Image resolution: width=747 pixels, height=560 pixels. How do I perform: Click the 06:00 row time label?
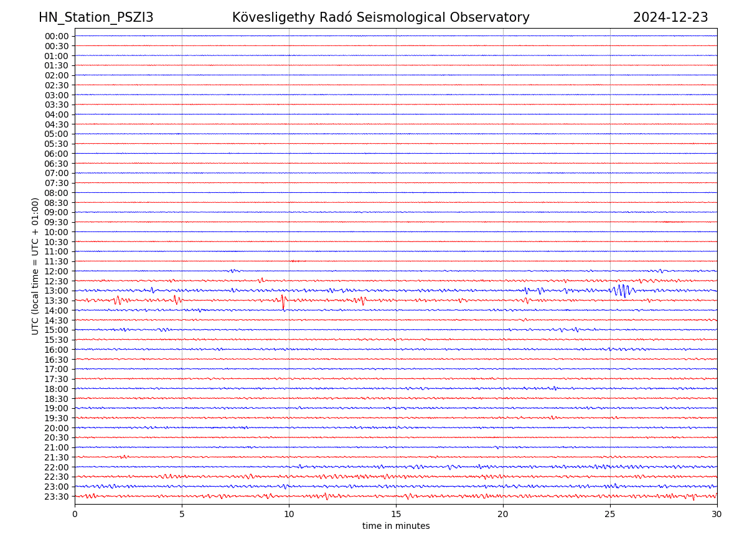[x=56, y=154]
